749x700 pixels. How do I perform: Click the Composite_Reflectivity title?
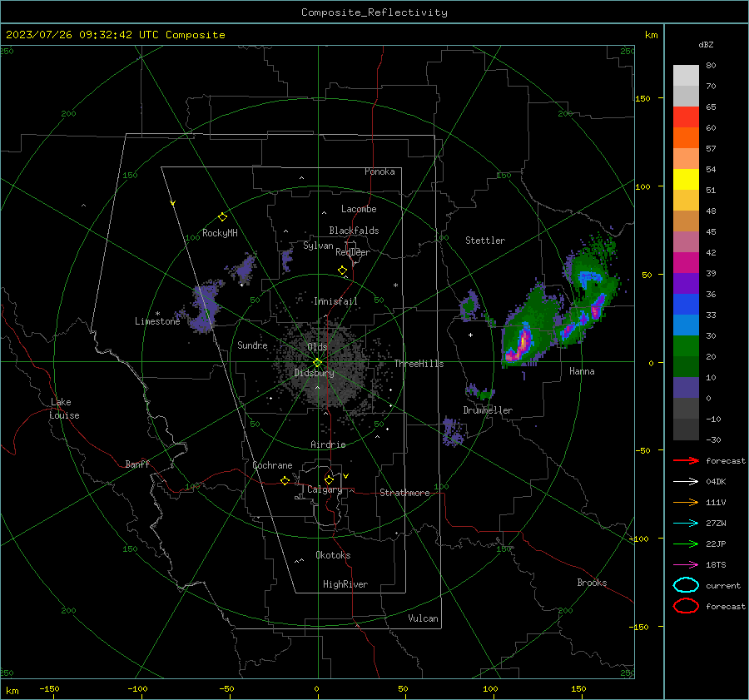pos(374,12)
